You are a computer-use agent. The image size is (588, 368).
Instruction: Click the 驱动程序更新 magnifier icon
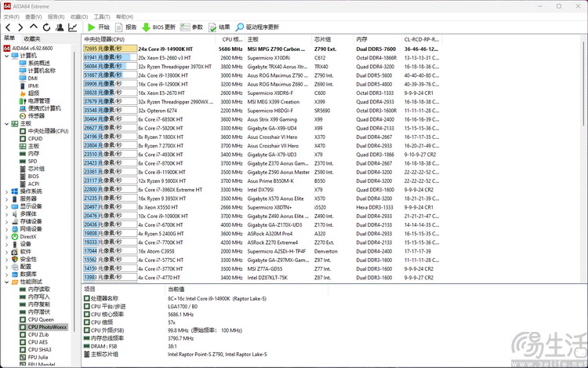click(239, 27)
